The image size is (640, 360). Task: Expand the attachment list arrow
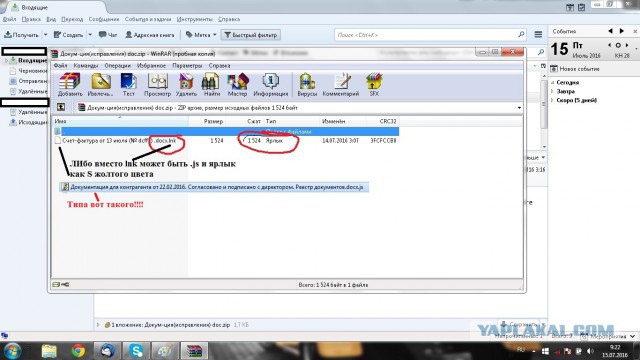tap(98, 325)
